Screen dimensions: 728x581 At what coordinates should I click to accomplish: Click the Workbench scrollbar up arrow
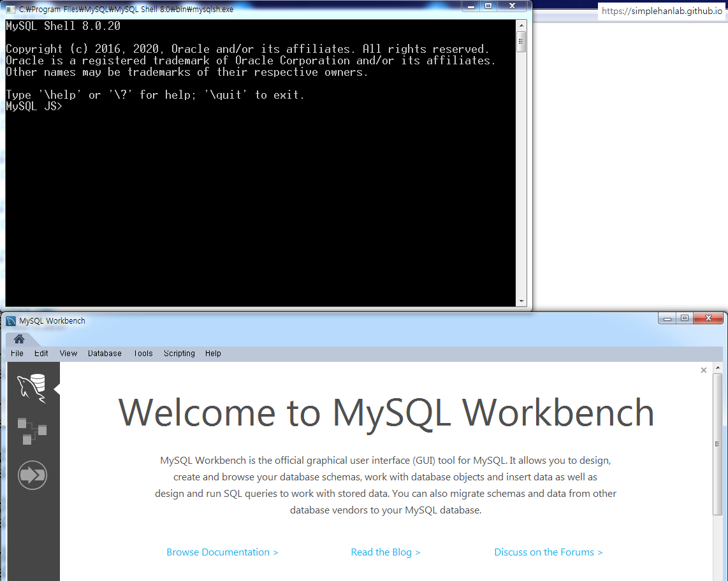717,368
